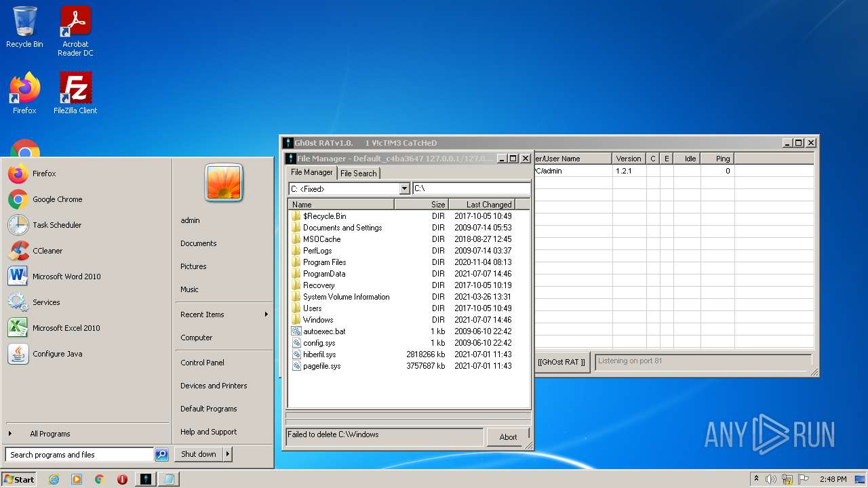868x488 pixels.
Task: Click the [[Gh0st RAT ]] button
Action: point(561,362)
